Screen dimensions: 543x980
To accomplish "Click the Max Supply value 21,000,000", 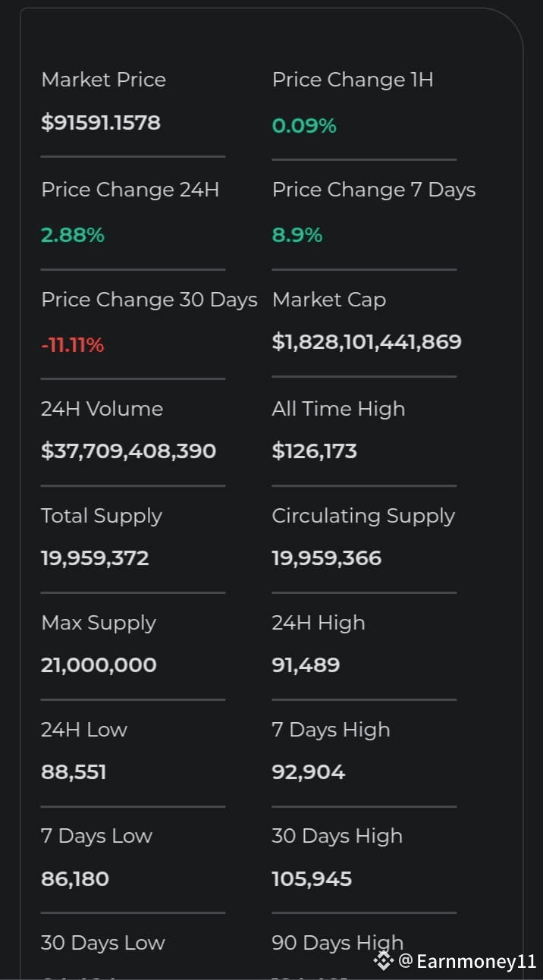I will click(99, 665).
